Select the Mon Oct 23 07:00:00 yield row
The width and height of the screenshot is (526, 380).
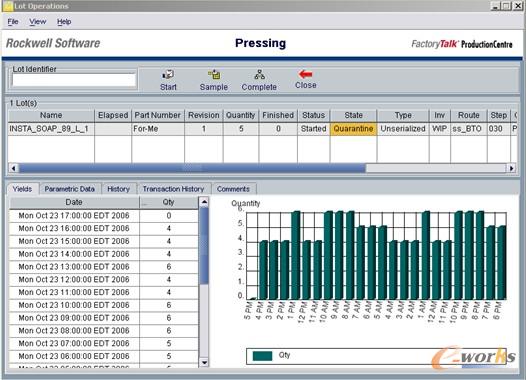(x=104, y=343)
